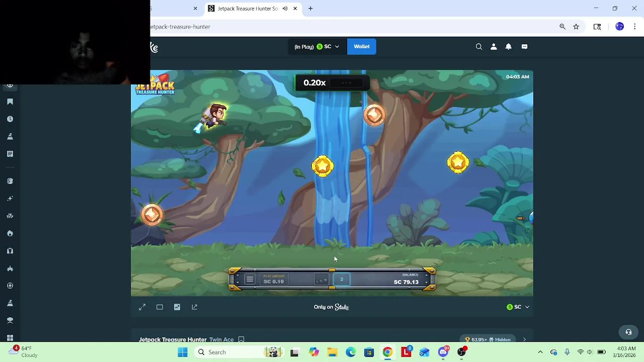Open live support headset button
This screenshot has width=644, height=362.
[x=628, y=332]
